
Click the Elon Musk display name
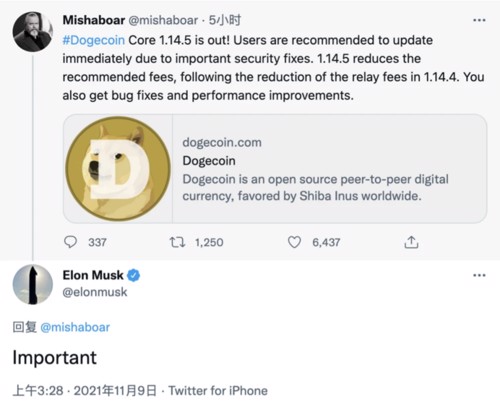coord(93,275)
